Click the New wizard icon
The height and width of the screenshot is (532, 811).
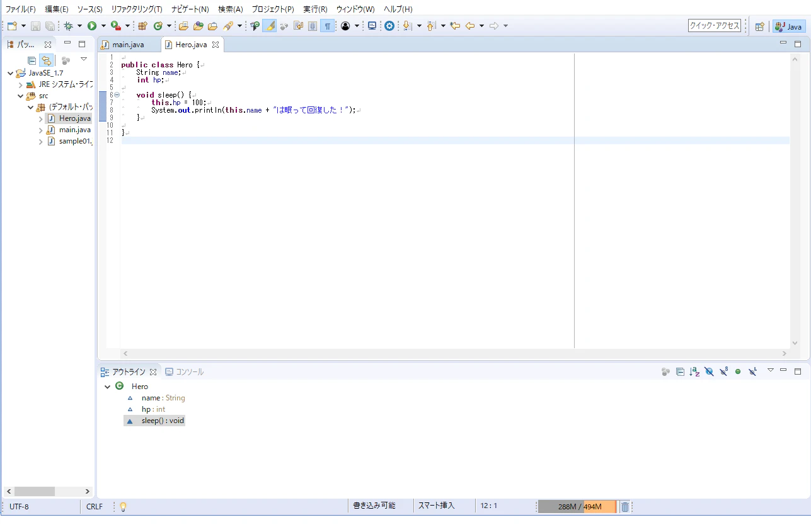[12, 26]
